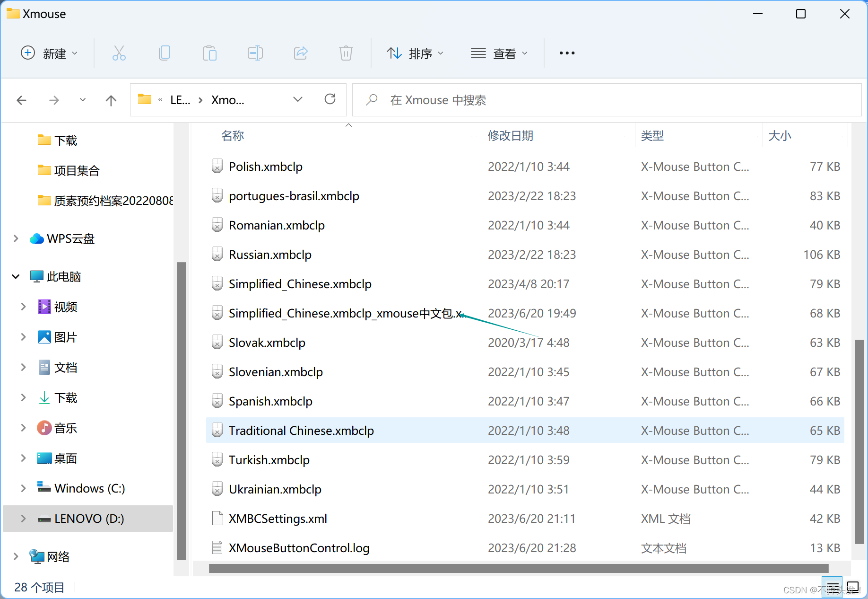
Task: Select Simplified_Chinese.xmbclp file
Action: [x=525, y=284]
